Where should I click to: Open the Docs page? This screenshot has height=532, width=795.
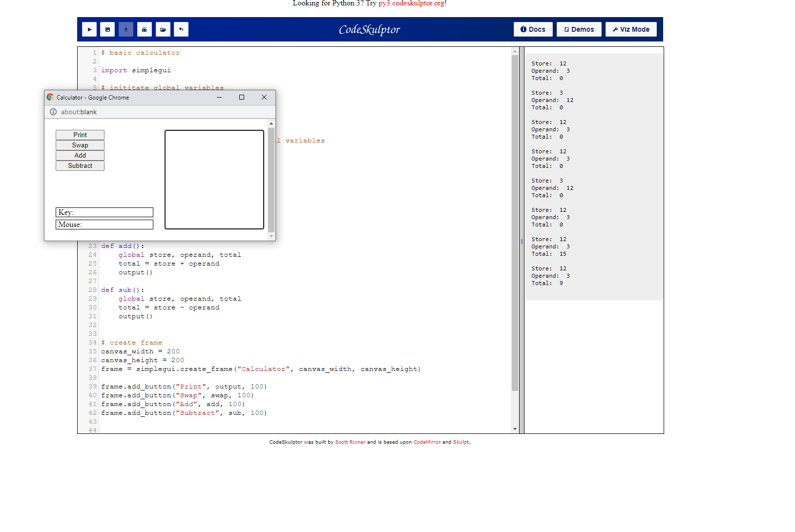pos(533,29)
